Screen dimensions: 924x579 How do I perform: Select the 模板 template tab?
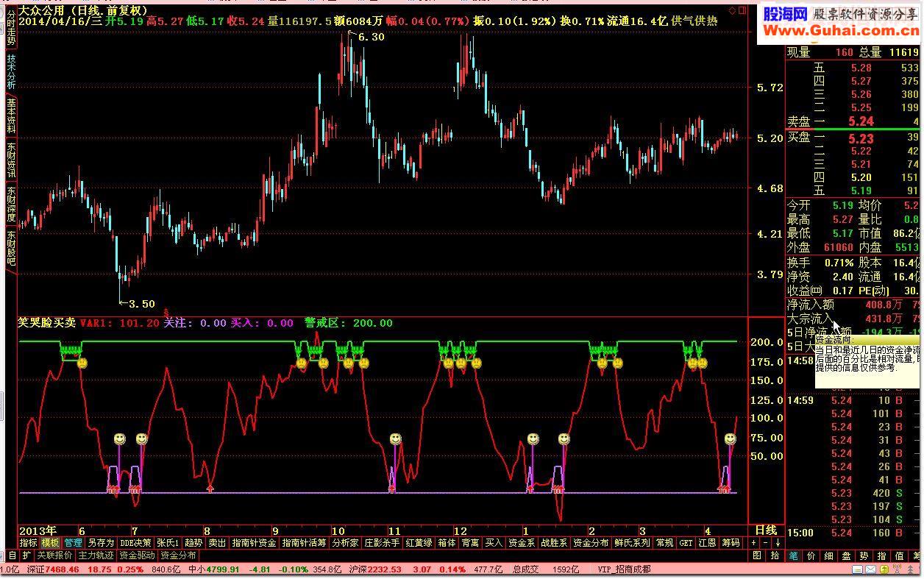point(50,543)
